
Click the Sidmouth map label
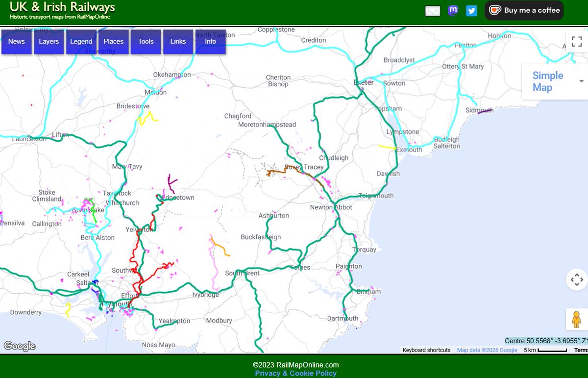click(479, 110)
